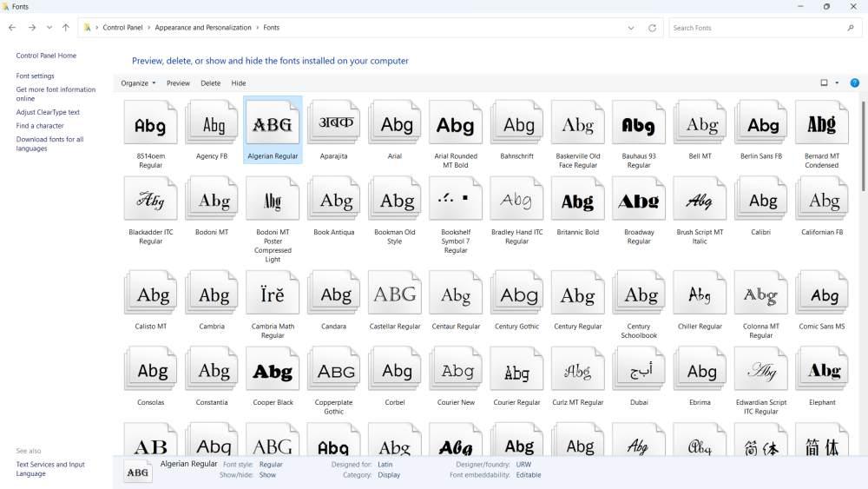Select the Broadway Regular font icon

639,199
